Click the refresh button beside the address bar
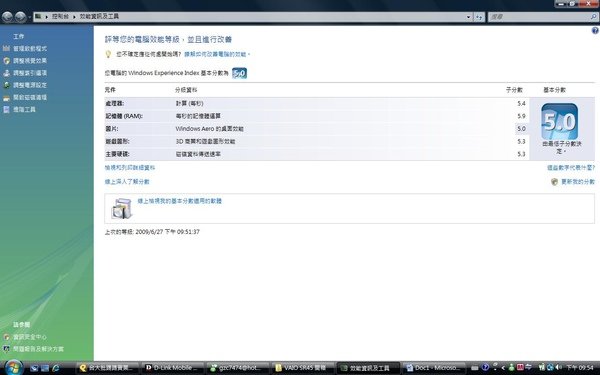 coord(479,17)
